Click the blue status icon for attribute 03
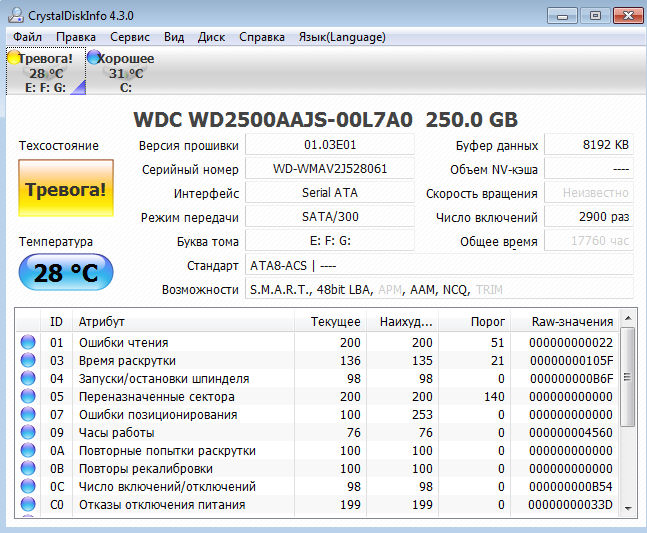 click(x=28, y=360)
